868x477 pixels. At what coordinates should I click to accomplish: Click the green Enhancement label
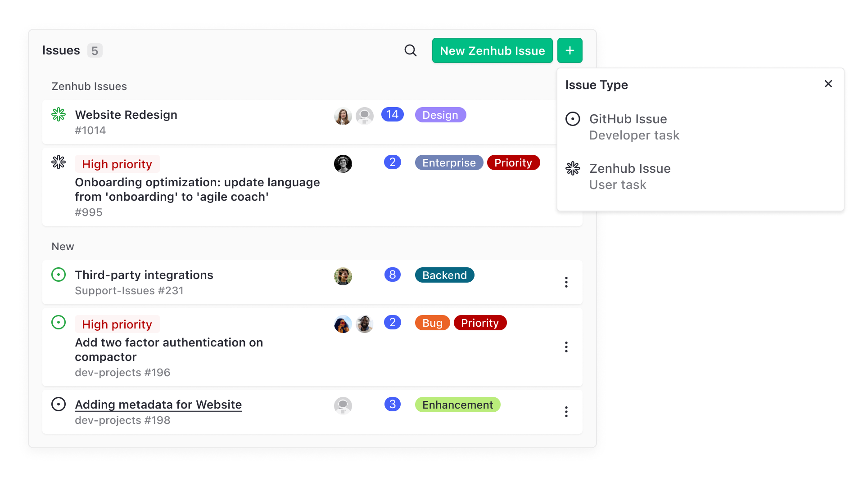457,405
